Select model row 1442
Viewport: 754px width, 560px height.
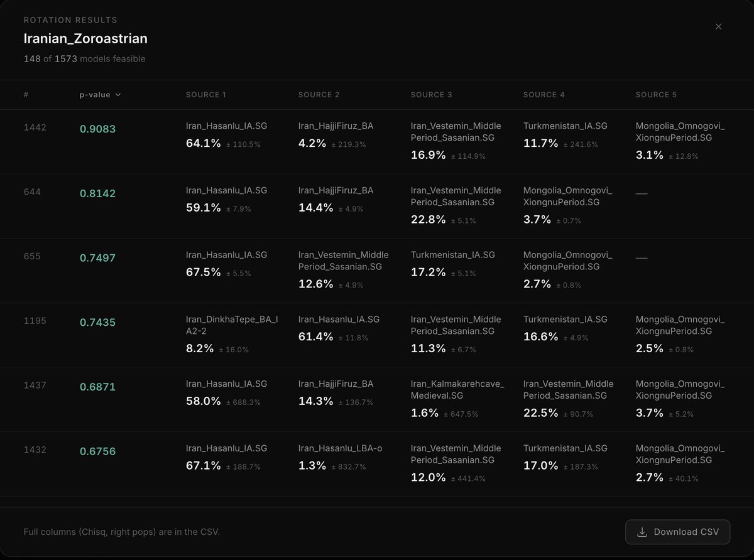point(377,142)
